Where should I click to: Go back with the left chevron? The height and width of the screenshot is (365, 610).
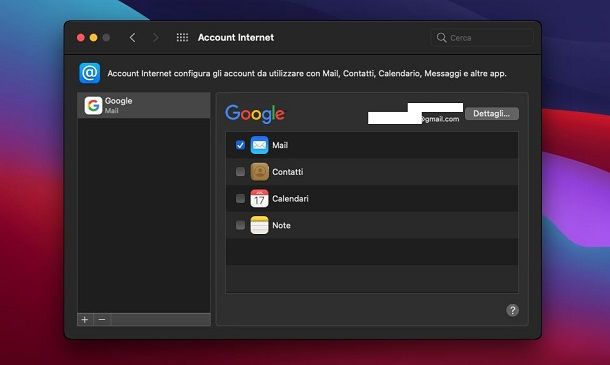pyautogui.click(x=132, y=38)
